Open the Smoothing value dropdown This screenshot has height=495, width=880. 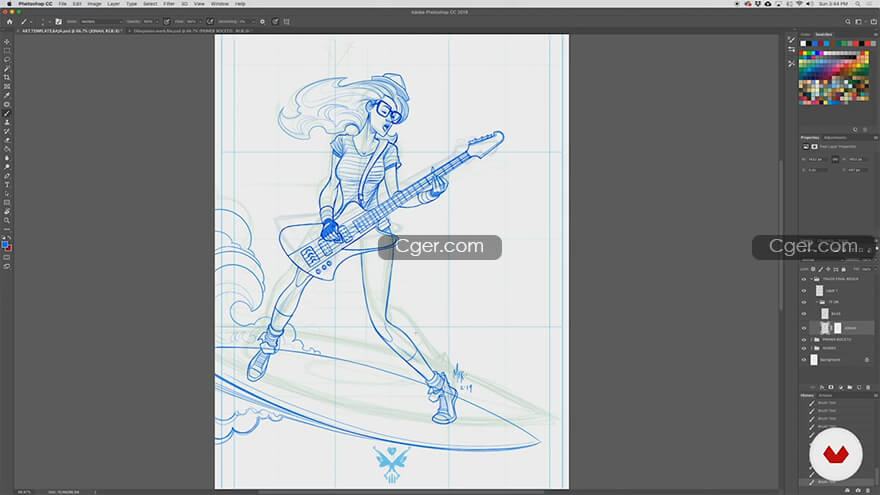point(253,21)
